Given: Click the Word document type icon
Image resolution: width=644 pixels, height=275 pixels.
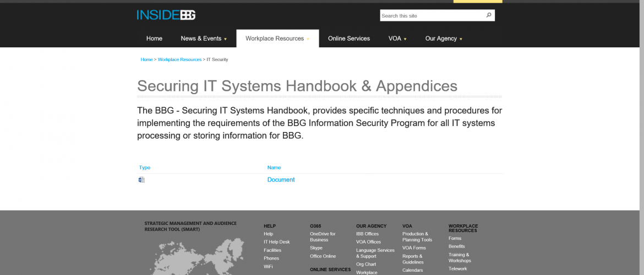Looking at the screenshot, I should tap(141, 180).
